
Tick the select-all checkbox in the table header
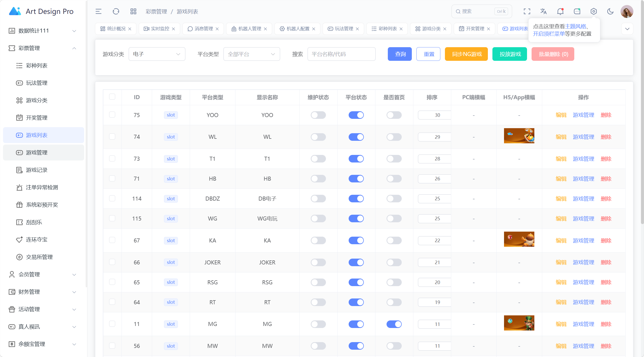click(112, 97)
